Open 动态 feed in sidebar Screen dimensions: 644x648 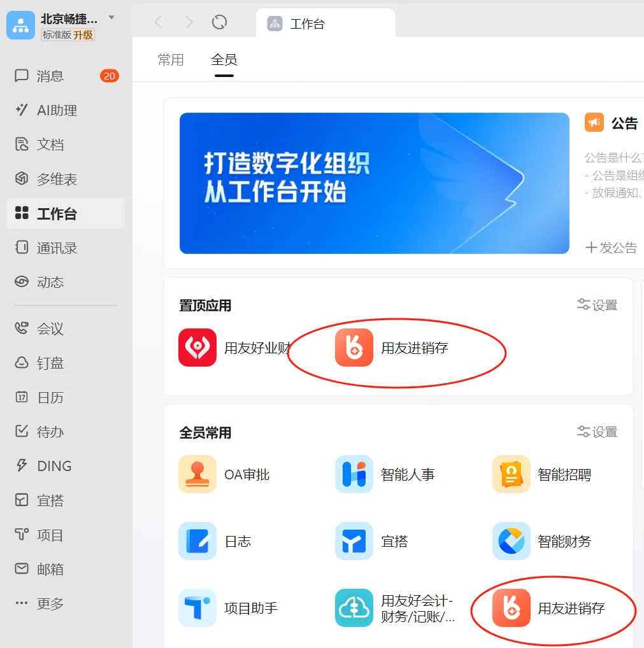point(66,282)
